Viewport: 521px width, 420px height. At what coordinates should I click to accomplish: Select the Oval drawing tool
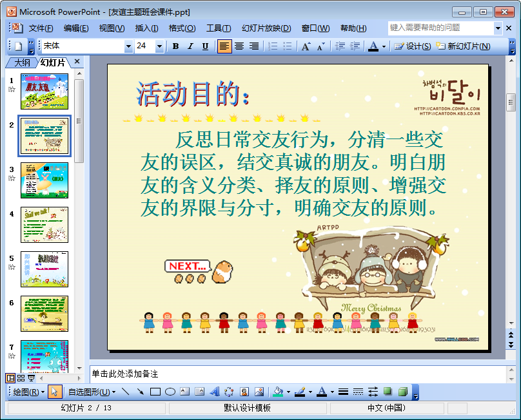(x=170, y=392)
